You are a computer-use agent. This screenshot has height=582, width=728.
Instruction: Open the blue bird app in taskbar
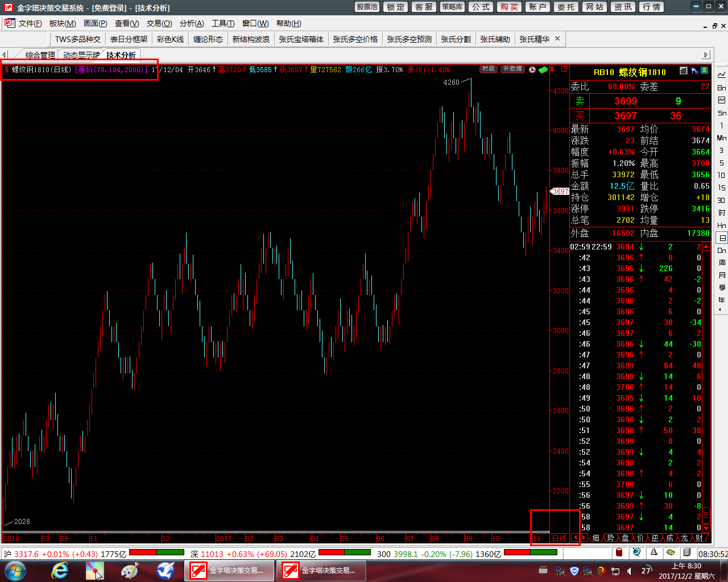coord(166,571)
